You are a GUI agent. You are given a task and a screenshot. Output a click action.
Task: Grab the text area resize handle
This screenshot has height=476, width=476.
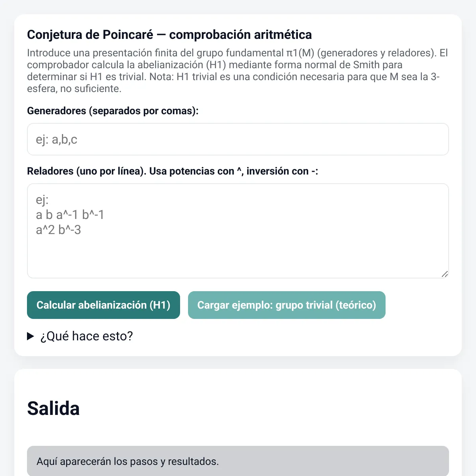pyautogui.click(x=445, y=274)
